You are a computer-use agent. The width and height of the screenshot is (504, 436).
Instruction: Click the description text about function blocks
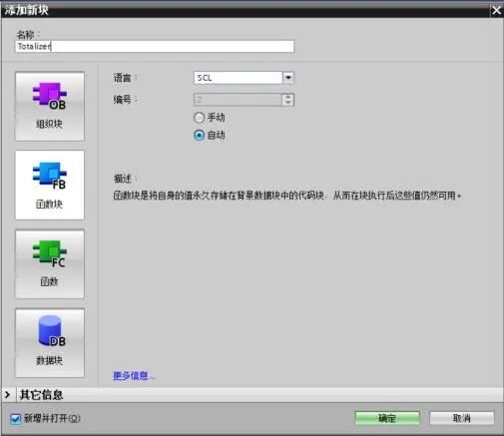pos(287,196)
